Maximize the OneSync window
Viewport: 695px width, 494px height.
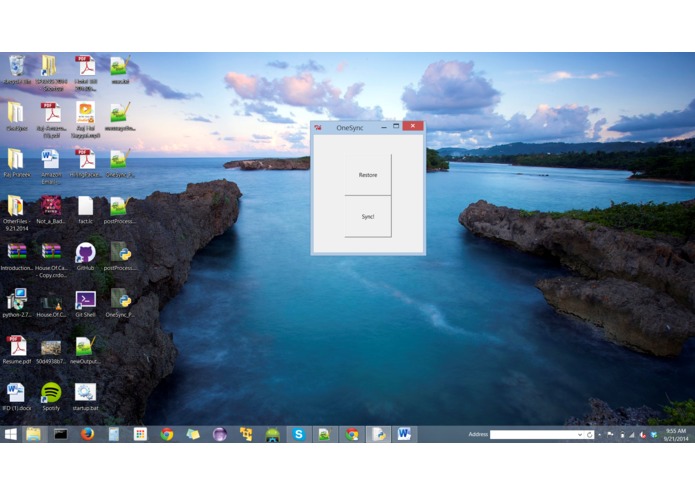(396, 126)
